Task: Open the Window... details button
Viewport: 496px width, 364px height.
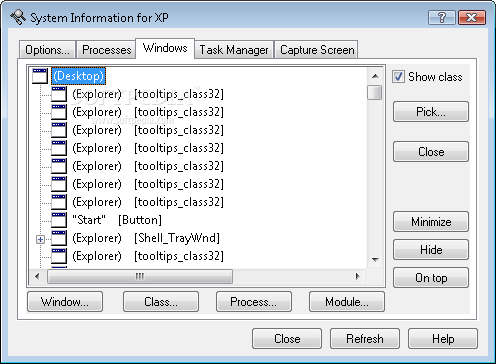Action: click(x=65, y=302)
